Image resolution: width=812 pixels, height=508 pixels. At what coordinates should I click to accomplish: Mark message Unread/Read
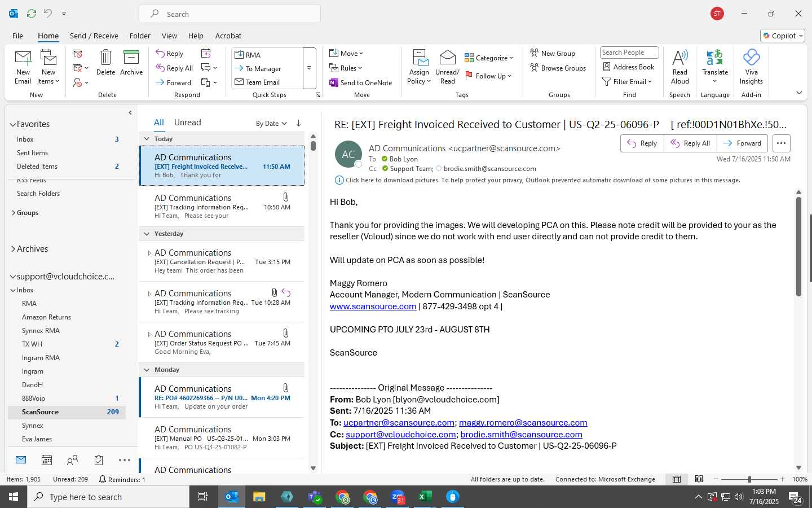pos(447,67)
